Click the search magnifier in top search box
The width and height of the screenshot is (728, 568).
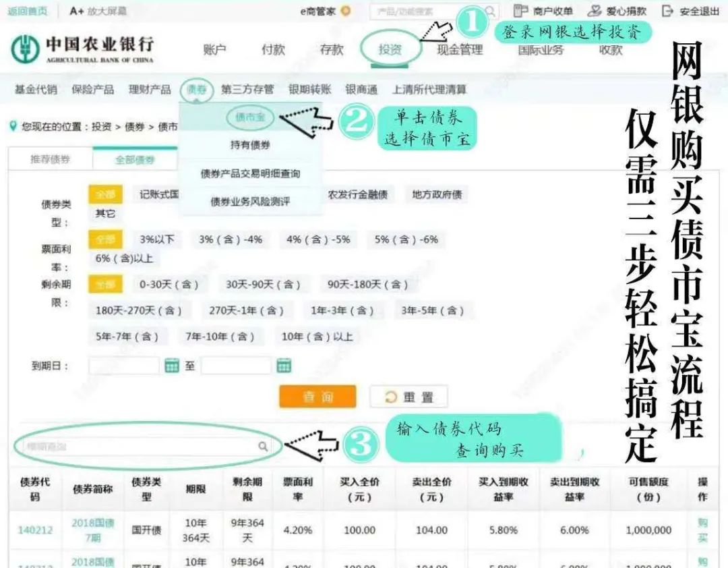(490, 11)
